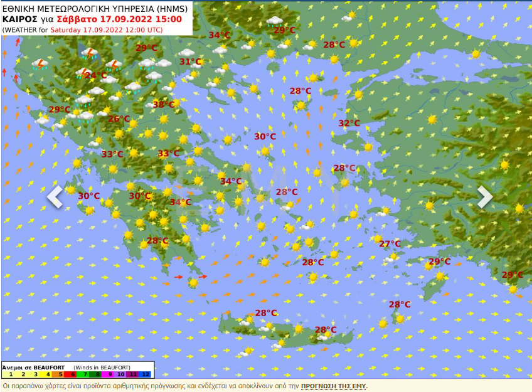
Task: Pick the red Beaufort 6 legend swatch
Action: coord(74,374)
